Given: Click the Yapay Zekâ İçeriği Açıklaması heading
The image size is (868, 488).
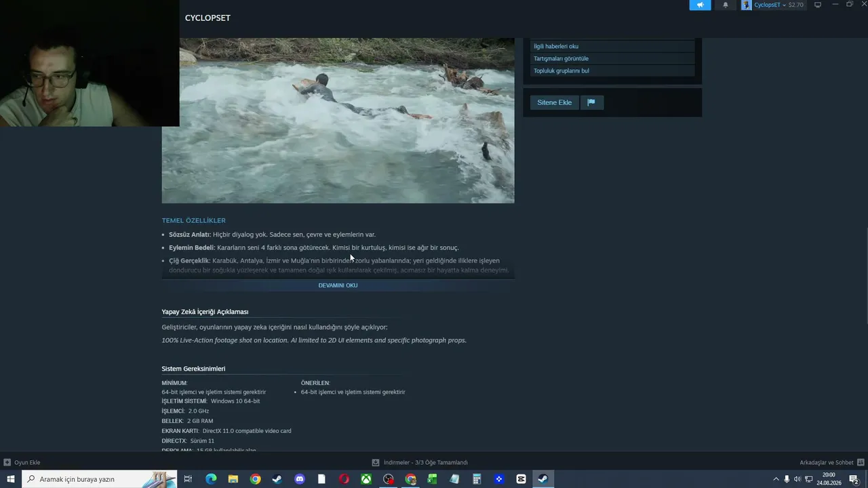Looking at the screenshot, I should [205, 312].
